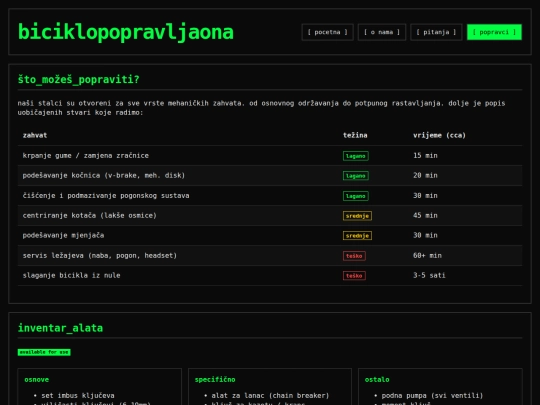This screenshot has width=540, height=405.
Task: Select the highlighted popravci nav button
Action: point(494,32)
